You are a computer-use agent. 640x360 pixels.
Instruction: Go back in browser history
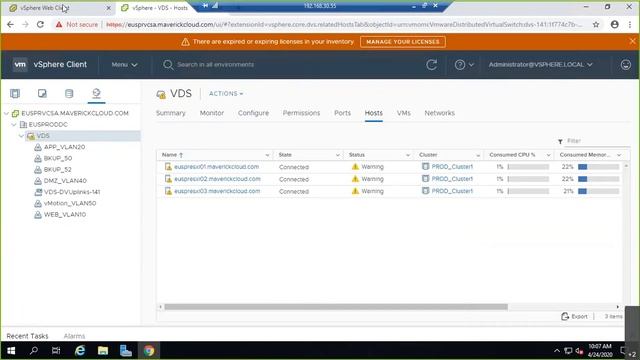(10, 24)
